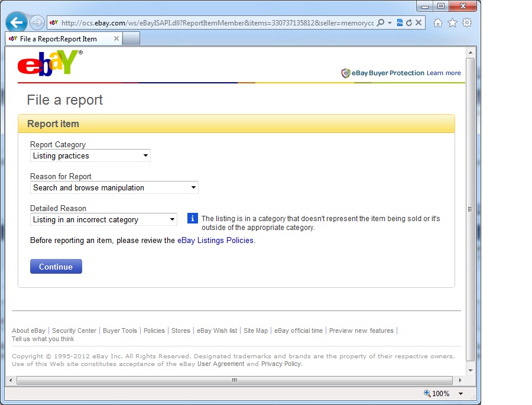
Task: Open a new blank tab
Action: 131,38
